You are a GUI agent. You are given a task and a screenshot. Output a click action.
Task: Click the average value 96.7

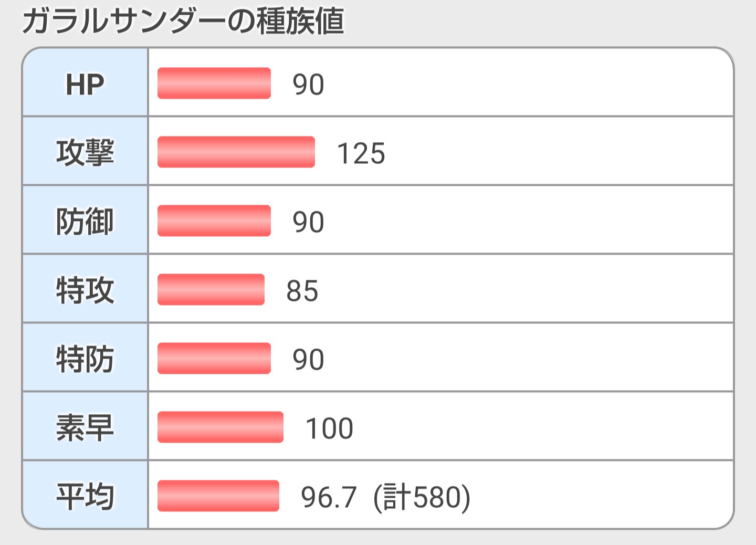[329, 498]
